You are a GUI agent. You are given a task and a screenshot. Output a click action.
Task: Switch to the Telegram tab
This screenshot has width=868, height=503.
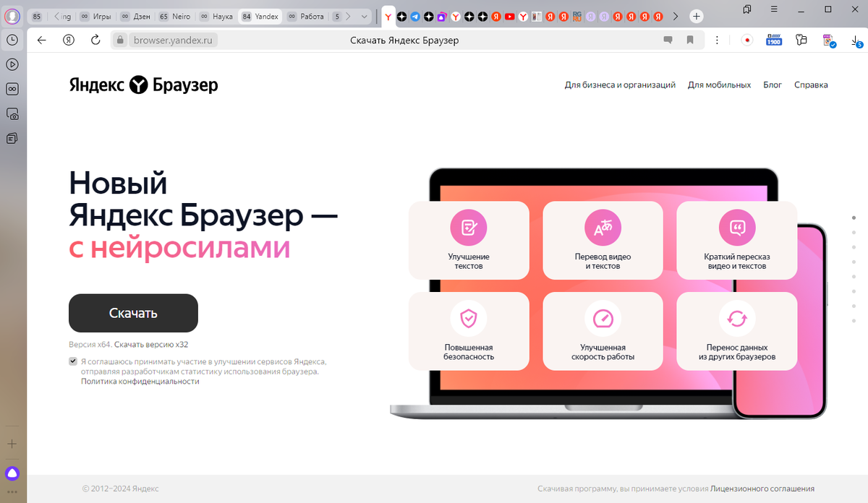[414, 16]
